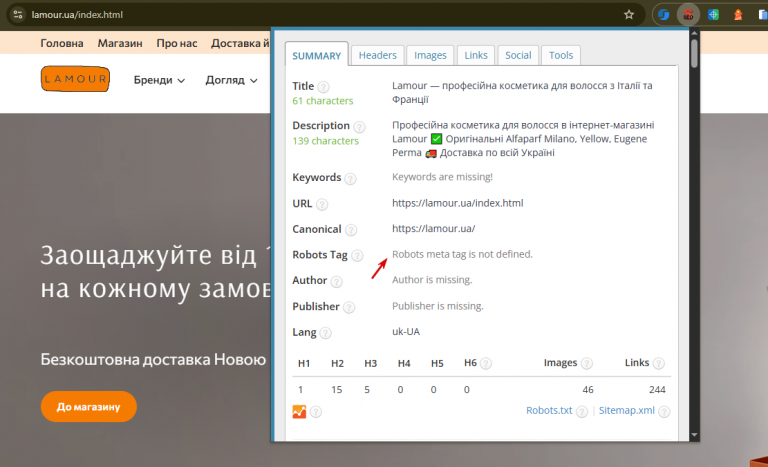This screenshot has height=467, width=768.
Task: Click the Links count 244
Action: [657, 390]
